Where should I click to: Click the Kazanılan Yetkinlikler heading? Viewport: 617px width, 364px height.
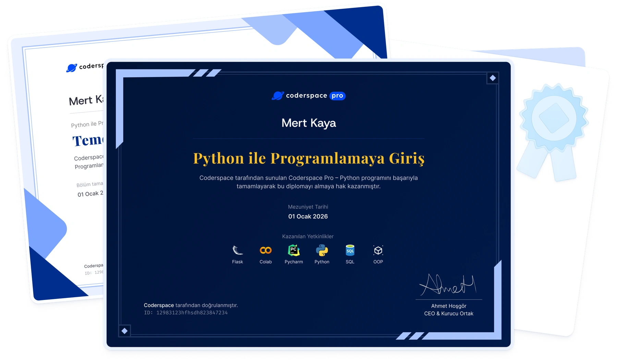coord(308,236)
